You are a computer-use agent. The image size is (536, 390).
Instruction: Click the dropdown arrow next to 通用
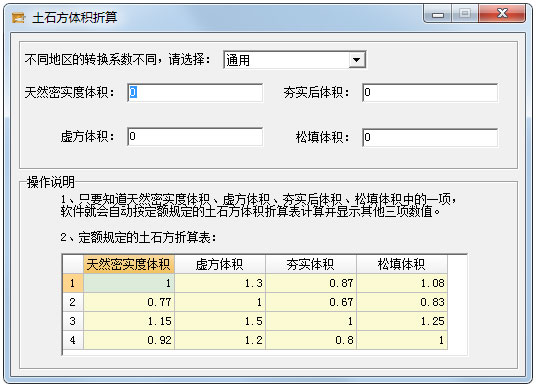[357, 60]
